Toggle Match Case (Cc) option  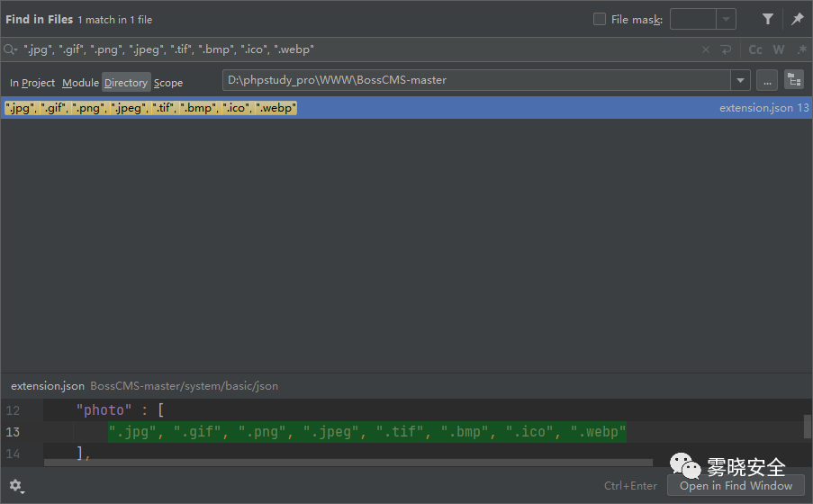pos(755,49)
